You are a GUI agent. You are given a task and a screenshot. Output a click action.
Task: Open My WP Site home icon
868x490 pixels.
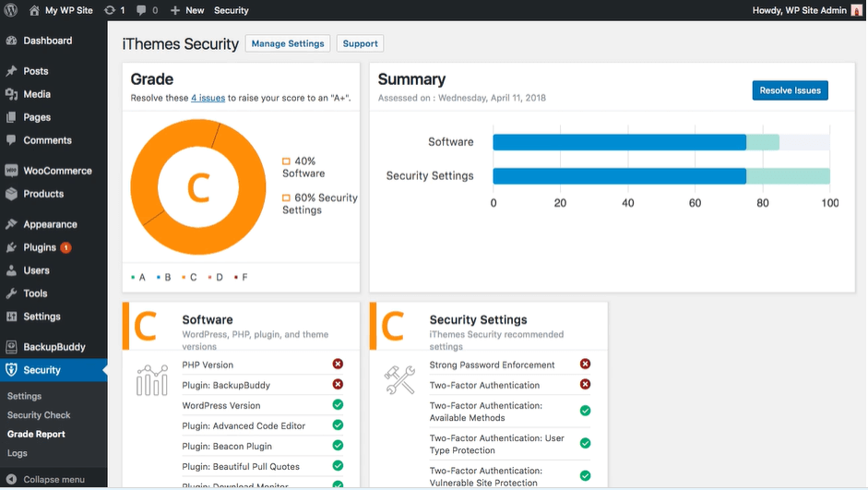[34, 10]
